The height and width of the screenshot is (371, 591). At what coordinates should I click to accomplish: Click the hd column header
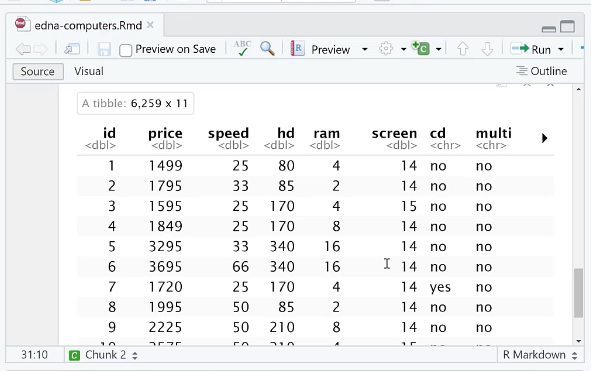pos(286,133)
